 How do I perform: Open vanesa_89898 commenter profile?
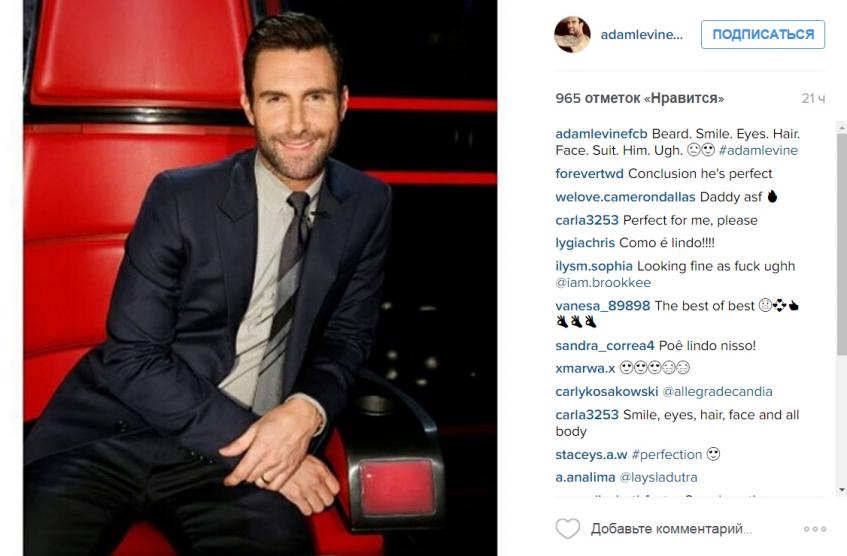(603, 306)
